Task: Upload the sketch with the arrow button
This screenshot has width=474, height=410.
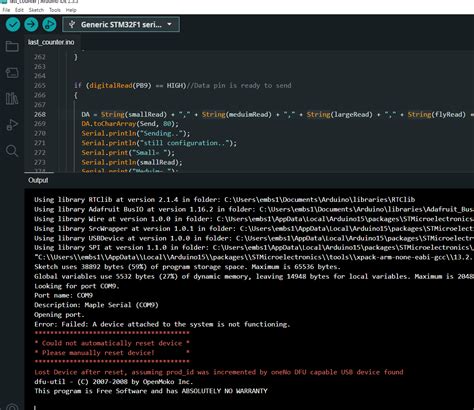Action: coord(31,25)
